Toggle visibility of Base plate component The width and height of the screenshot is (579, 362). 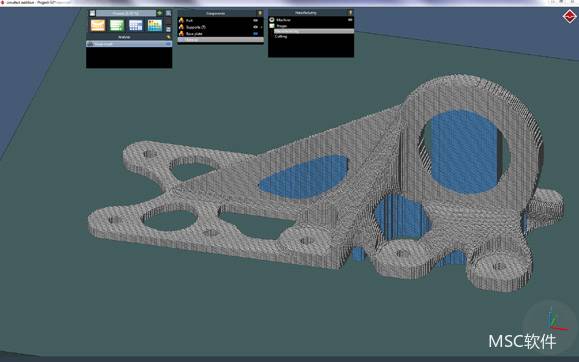coord(256,34)
